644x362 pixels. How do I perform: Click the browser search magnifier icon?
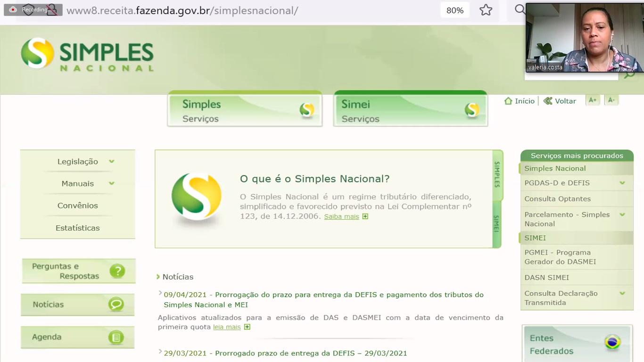pyautogui.click(x=520, y=9)
